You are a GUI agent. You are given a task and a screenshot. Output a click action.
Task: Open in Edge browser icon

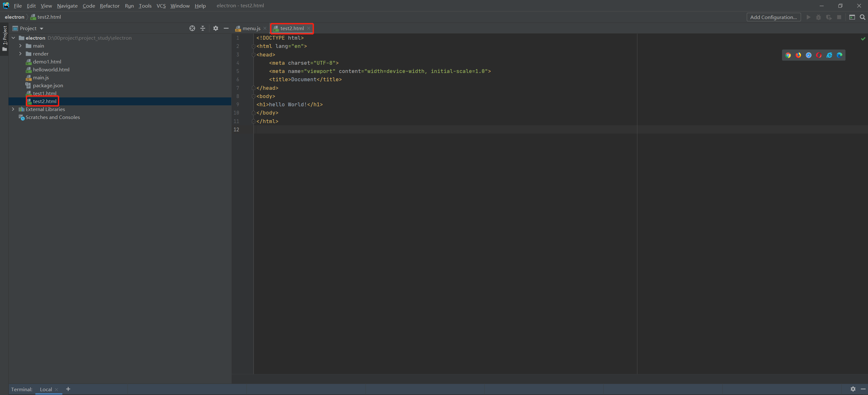839,55
